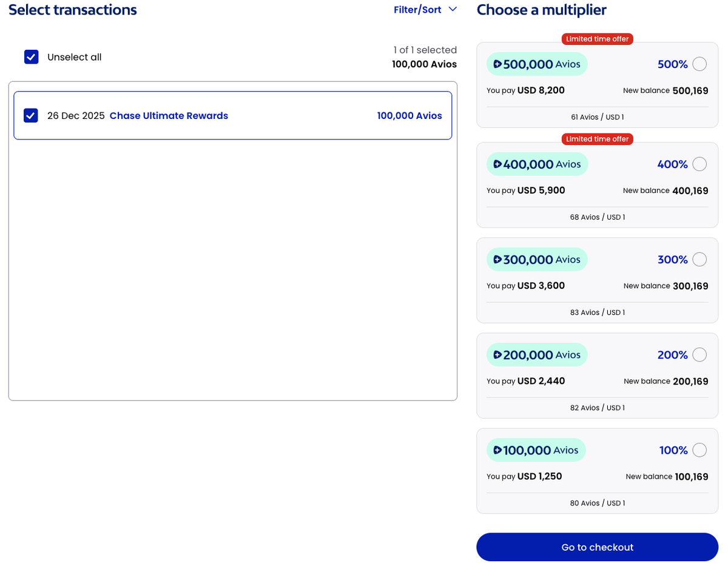Click the Limited time offer badge on the 400% card
728x566 pixels.
pos(597,139)
